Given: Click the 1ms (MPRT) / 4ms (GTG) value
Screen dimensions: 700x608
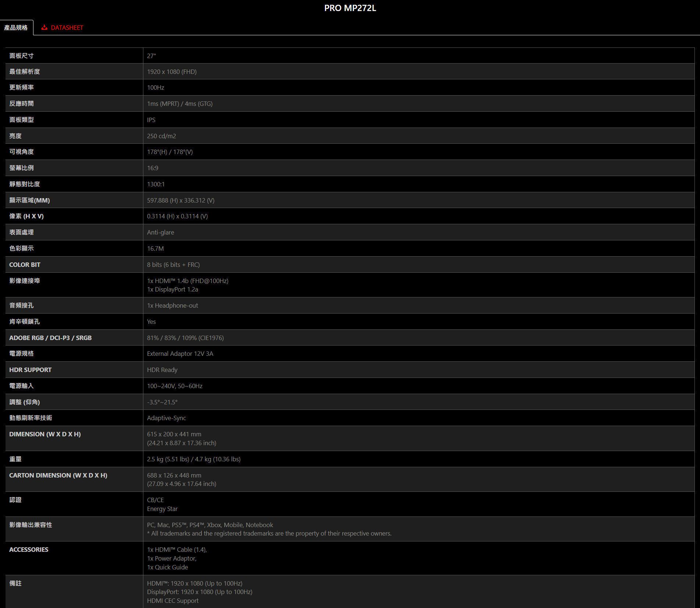Looking at the screenshot, I should click(x=180, y=104).
